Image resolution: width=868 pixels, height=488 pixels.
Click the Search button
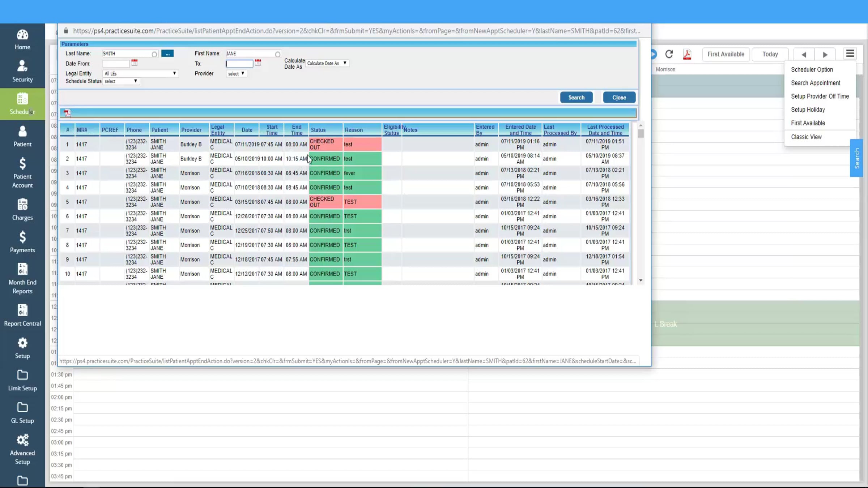[576, 98]
